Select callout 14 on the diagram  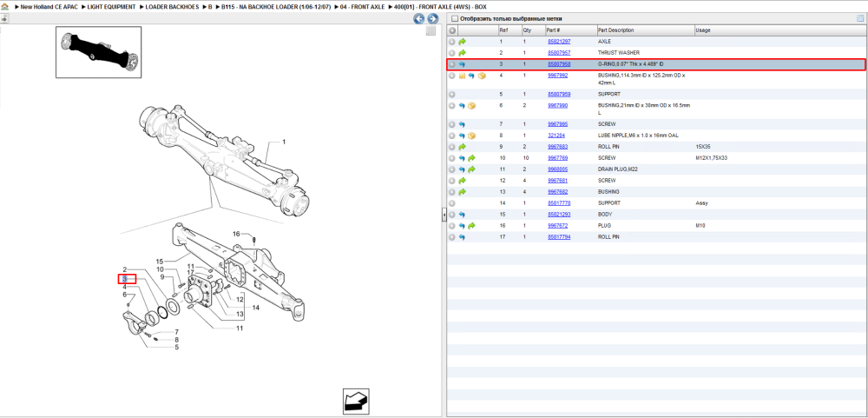click(x=256, y=307)
